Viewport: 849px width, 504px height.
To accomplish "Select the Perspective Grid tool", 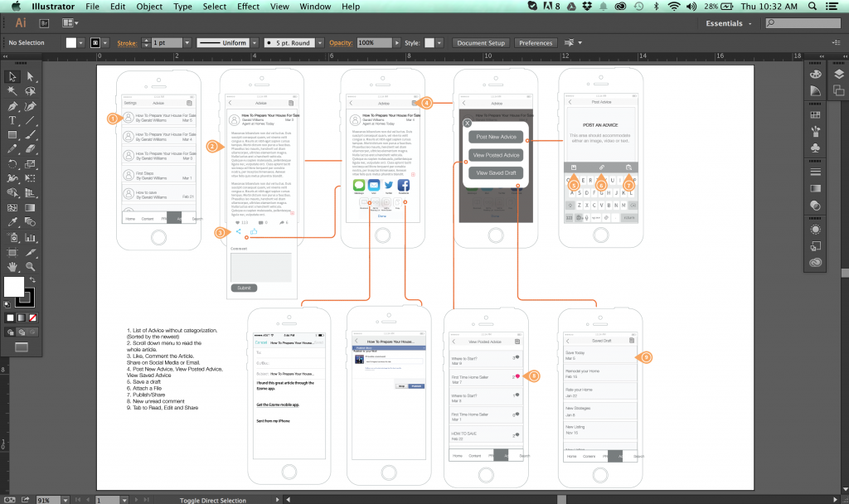I will coord(30,192).
